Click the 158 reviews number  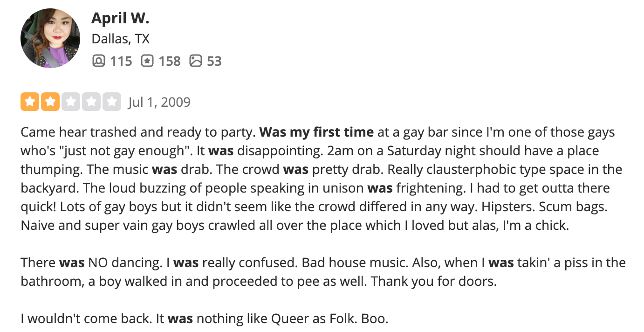point(170,61)
